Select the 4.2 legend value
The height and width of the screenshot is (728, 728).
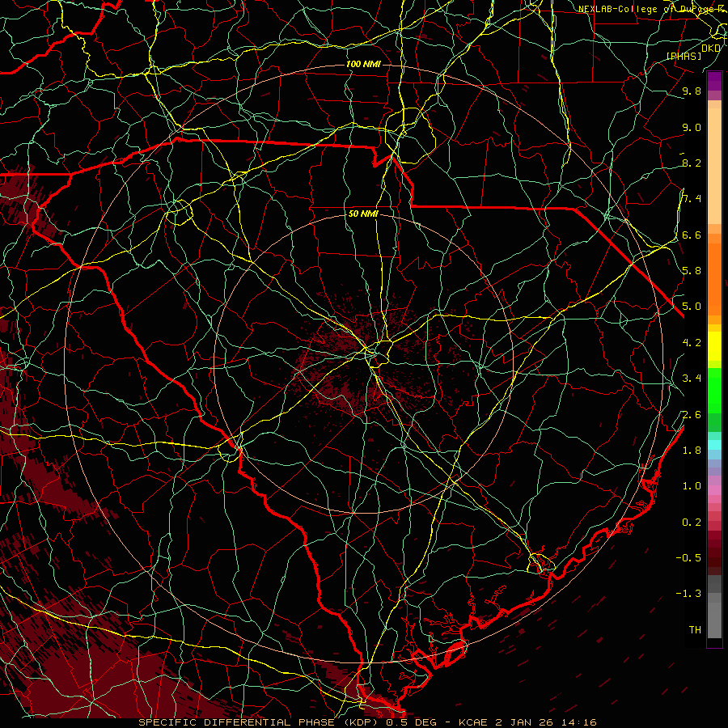pos(692,343)
